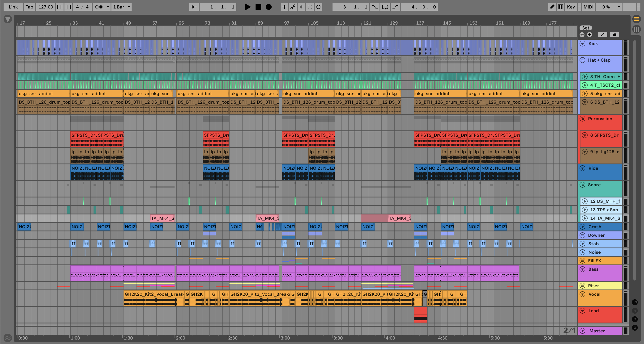Unfold the Kick track
644x344 pixels.
582,44
